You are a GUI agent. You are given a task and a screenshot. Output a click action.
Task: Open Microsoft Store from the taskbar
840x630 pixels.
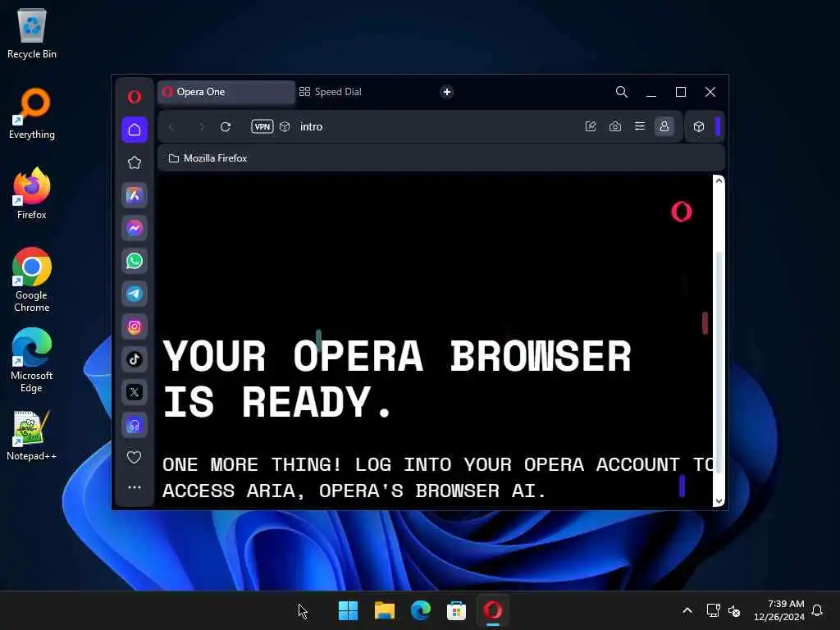[456, 610]
